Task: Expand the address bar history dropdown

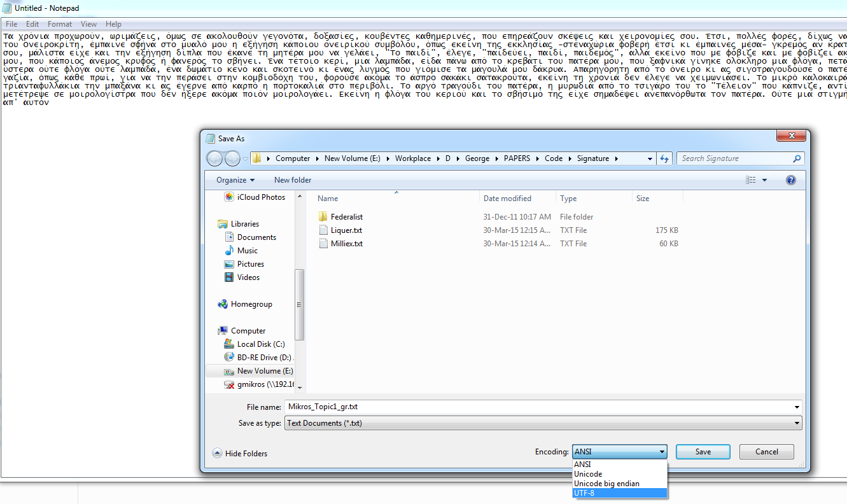Action: pyautogui.click(x=650, y=158)
